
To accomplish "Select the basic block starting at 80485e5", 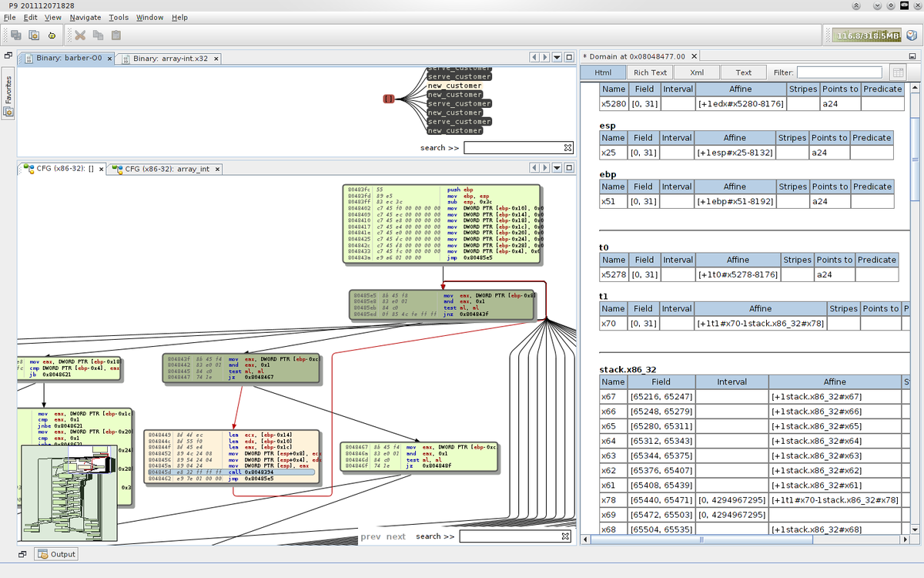I will click(x=442, y=304).
